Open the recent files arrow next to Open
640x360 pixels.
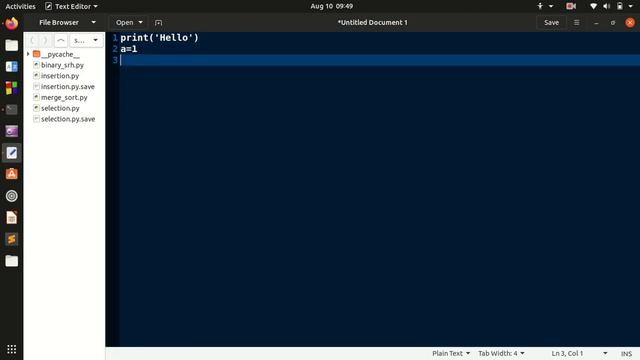[x=140, y=22]
